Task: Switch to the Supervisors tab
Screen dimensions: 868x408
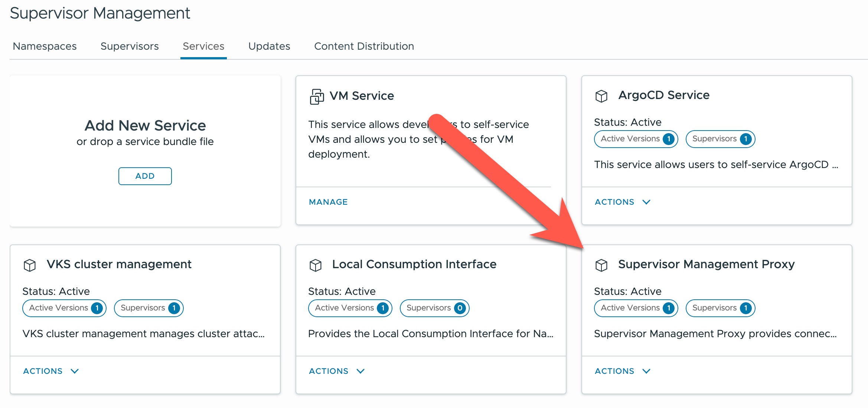Action: (x=130, y=46)
